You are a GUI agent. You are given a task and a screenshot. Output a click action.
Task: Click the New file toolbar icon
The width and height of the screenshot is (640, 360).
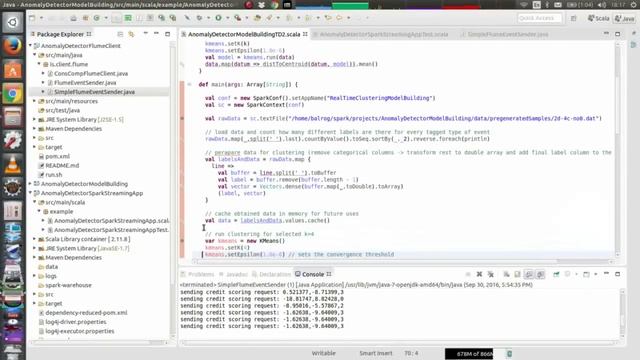(x=32, y=18)
